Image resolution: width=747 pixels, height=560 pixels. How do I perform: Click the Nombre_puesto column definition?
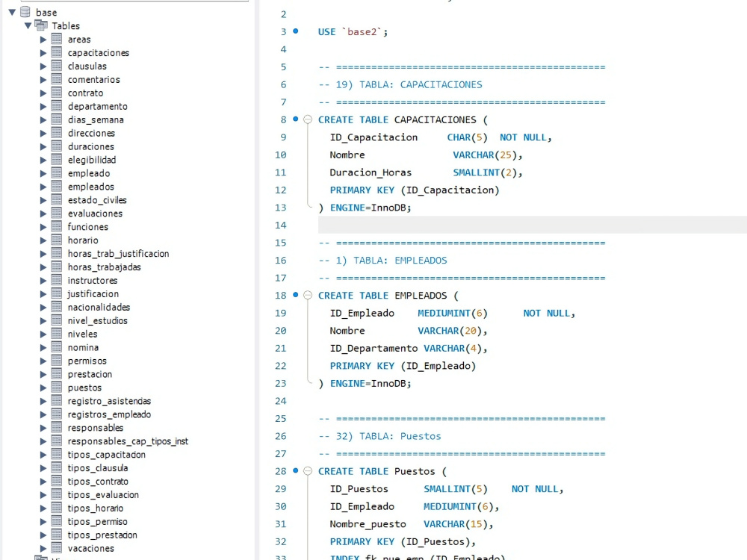(x=412, y=524)
